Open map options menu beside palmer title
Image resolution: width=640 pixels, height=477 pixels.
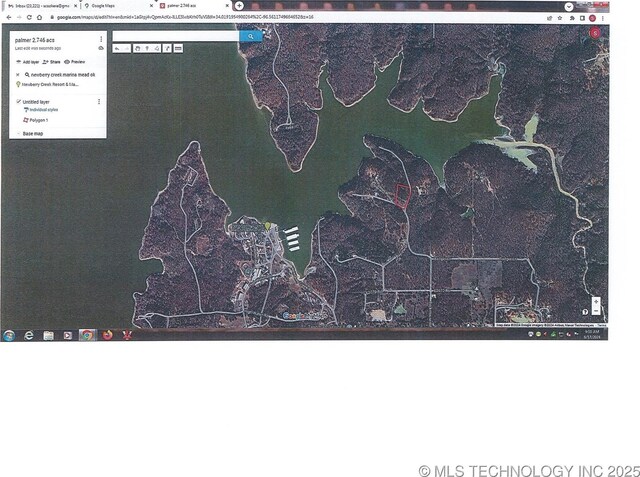click(101, 39)
